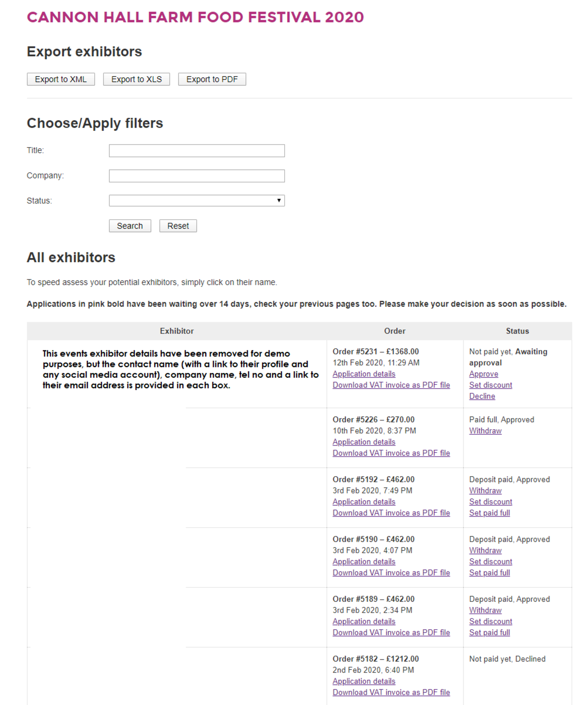This screenshot has height=705, width=588.
Task: Withdraw Order #5189
Action: click(x=485, y=610)
